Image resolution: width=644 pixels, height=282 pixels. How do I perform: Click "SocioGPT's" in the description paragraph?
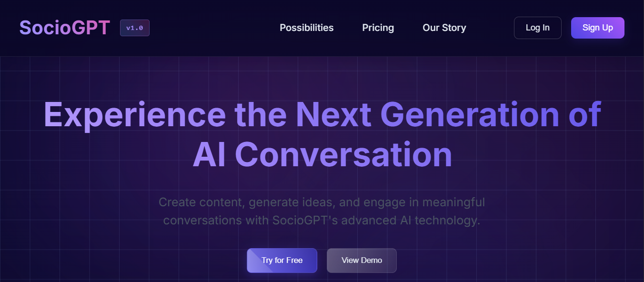coord(305,221)
